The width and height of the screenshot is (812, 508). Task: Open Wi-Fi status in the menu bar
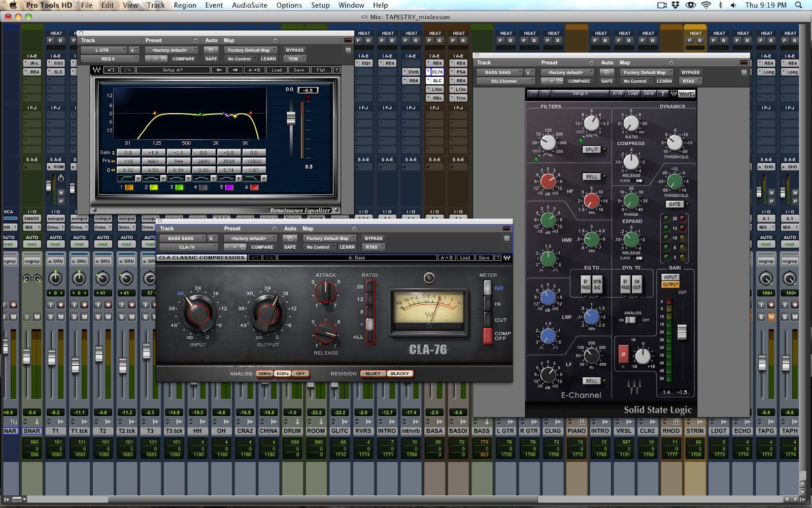coord(706,5)
